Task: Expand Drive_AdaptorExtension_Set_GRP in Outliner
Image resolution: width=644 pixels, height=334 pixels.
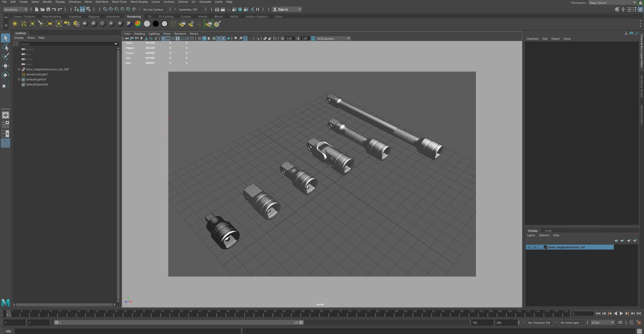Action: [19, 69]
